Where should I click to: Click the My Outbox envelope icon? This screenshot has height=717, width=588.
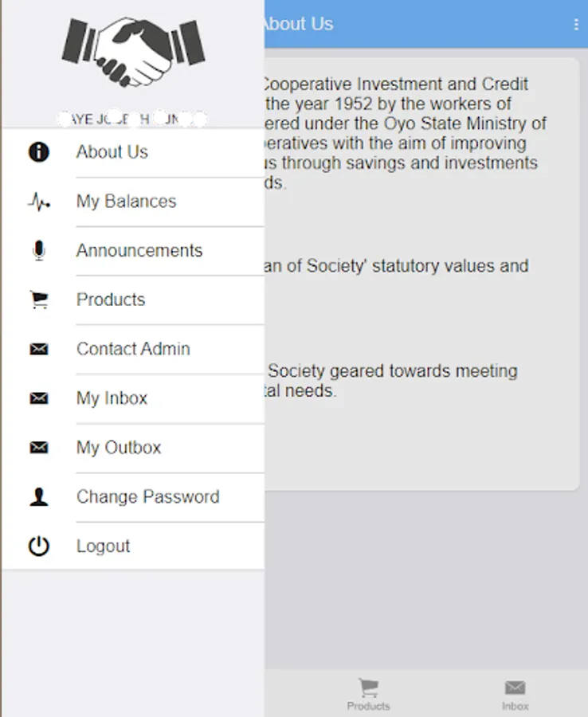click(38, 448)
